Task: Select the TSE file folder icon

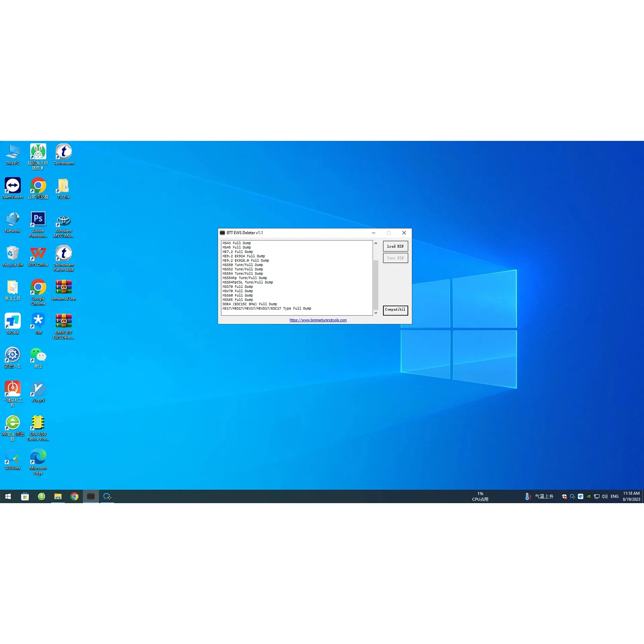Action: point(64,188)
